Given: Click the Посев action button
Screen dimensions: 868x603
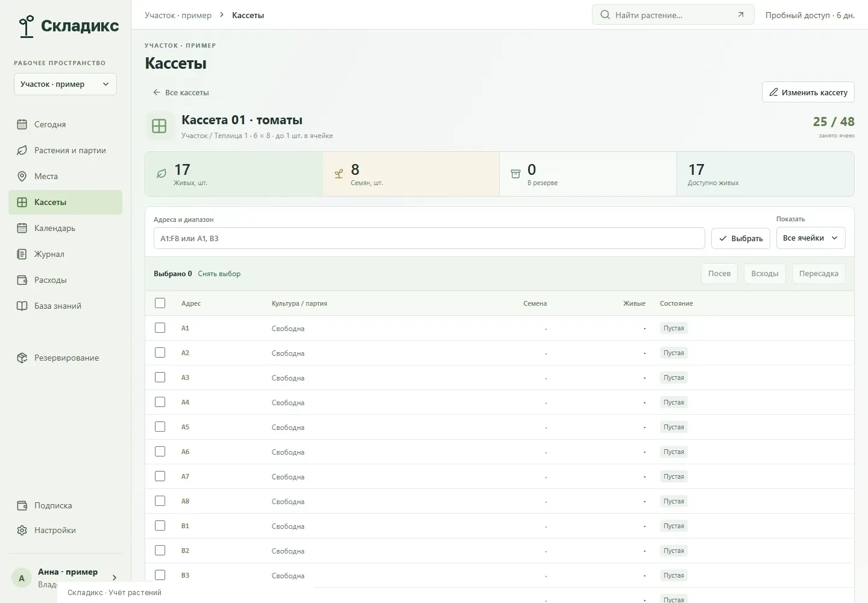Looking at the screenshot, I should (719, 274).
